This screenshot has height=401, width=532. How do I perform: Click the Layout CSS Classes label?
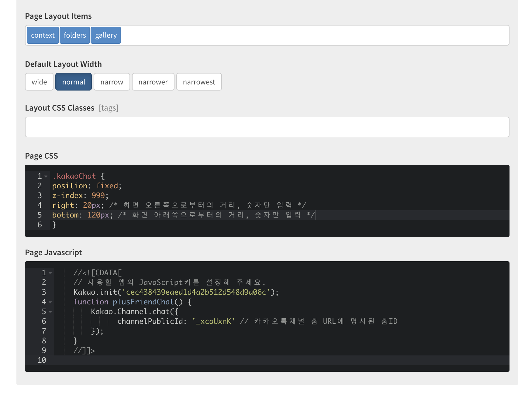coord(60,108)
